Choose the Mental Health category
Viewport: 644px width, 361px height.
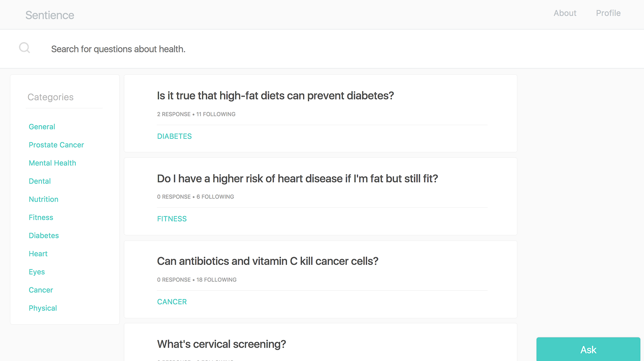click(52, 163)
